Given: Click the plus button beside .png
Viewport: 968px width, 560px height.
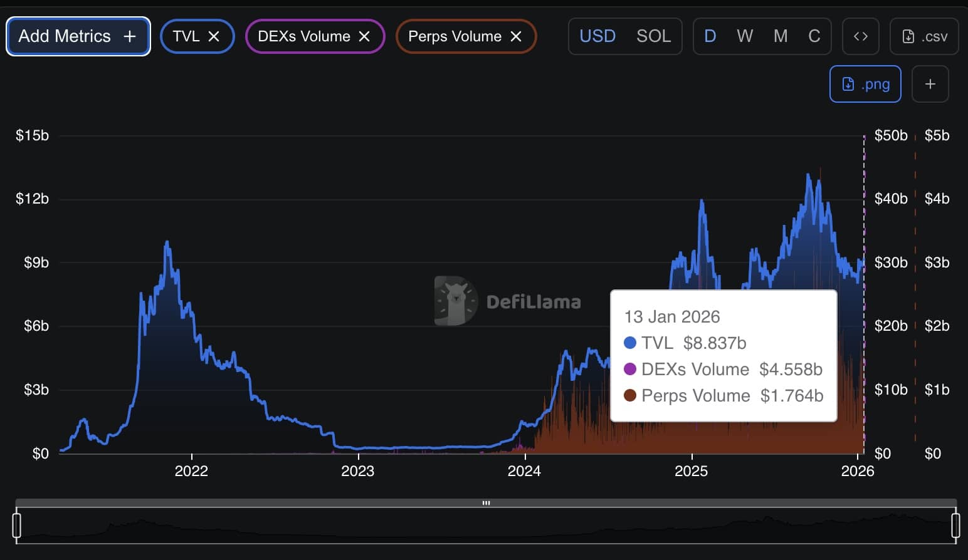Looking at the screenshot, I should 930,84.
